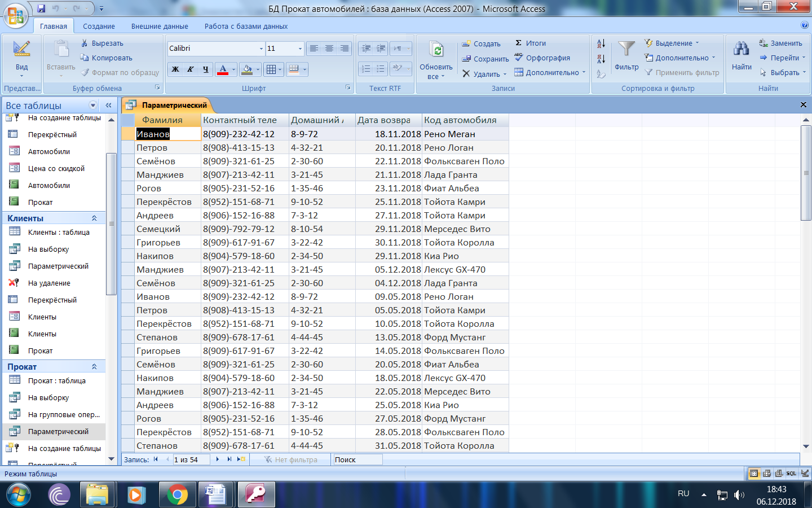This screenshot has width=812, height=508.
Task: Click Фамилия column header
Action: 167,120
